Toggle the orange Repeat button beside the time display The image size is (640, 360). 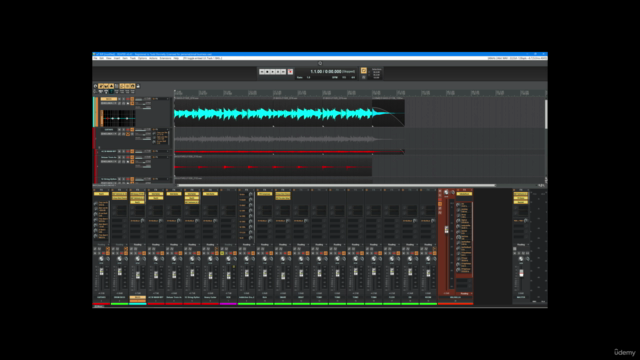coord(363,71)
